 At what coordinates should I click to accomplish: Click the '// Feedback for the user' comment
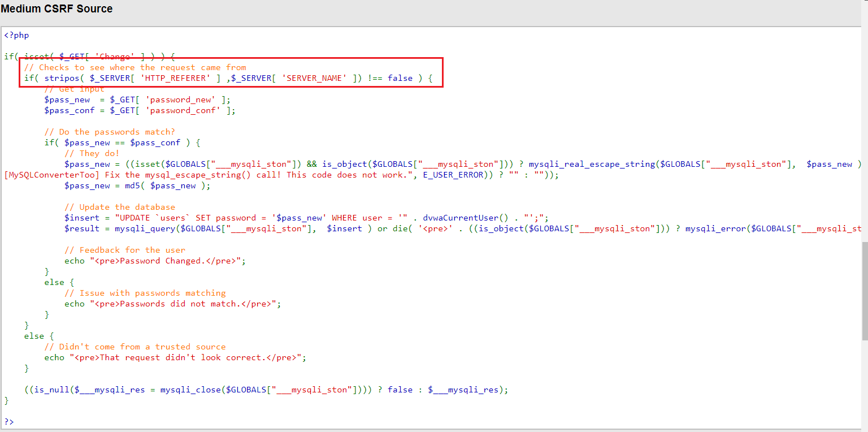[x=125, y=250]
